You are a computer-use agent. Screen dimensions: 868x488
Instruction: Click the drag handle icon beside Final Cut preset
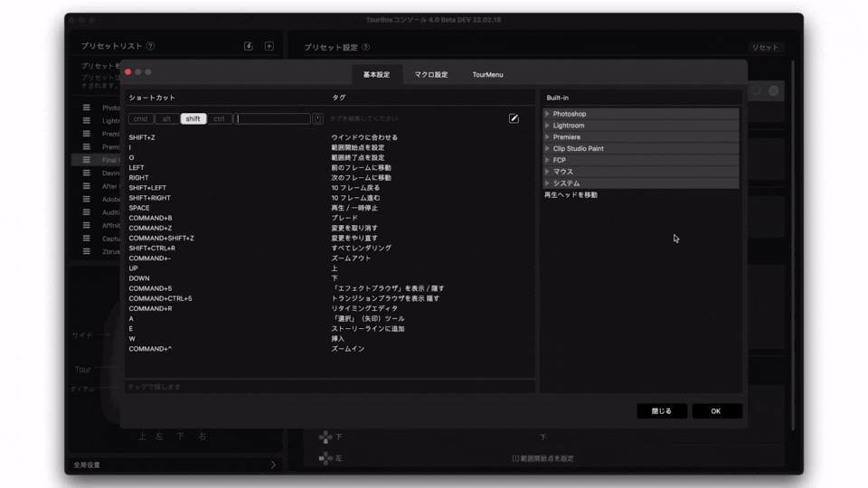coord(87,160)
